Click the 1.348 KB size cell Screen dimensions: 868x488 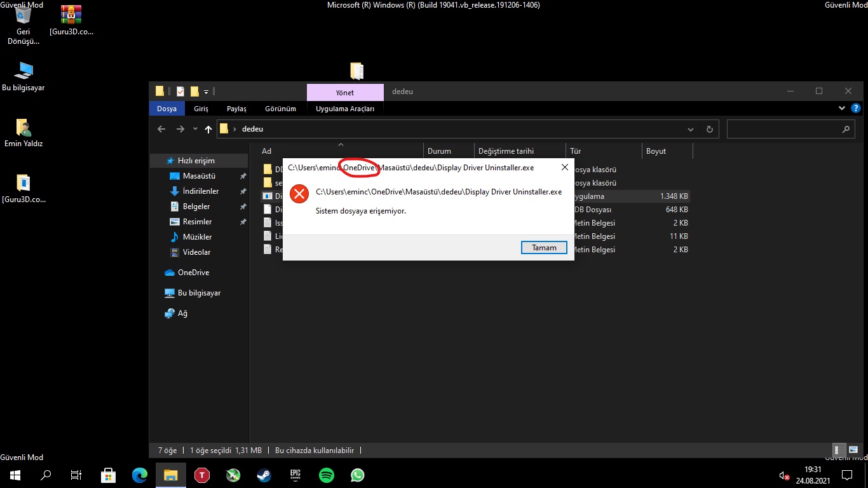674,196
